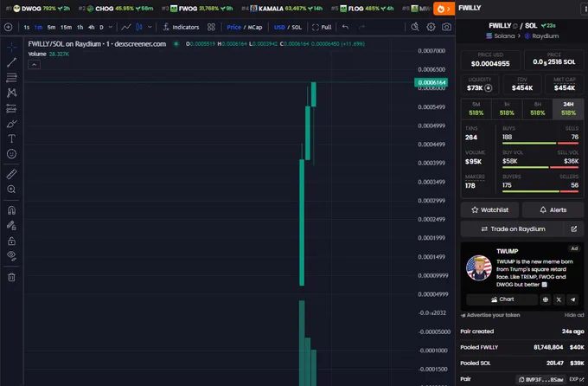Switch to the D daily timeframe
This screenshot has height=386, width=588.
101,28
